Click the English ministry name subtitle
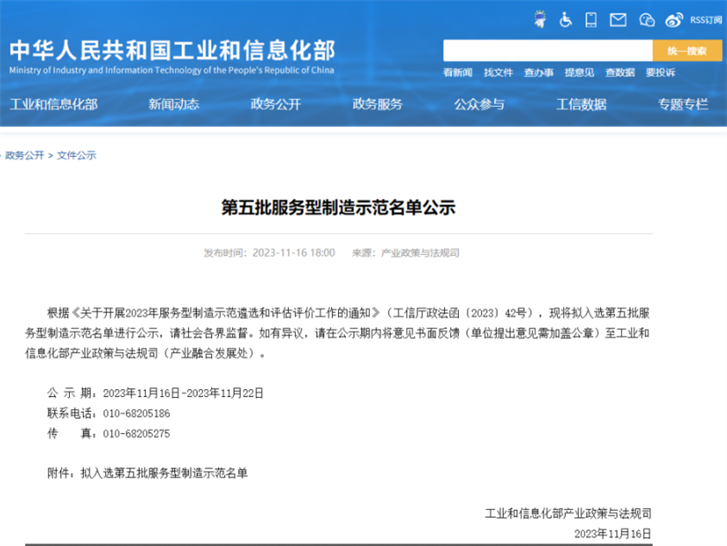 (x=172, y=70)
